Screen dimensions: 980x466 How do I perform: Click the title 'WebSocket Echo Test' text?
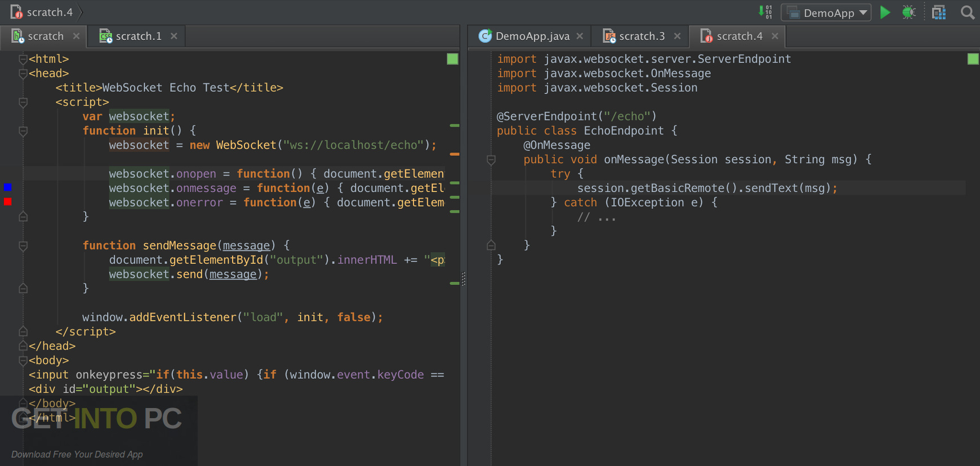click(x=166, y=88)
